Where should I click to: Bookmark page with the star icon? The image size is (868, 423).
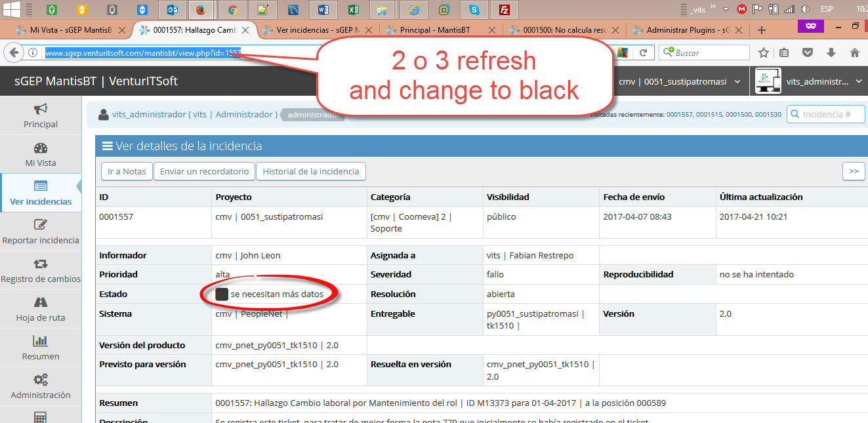764,53
